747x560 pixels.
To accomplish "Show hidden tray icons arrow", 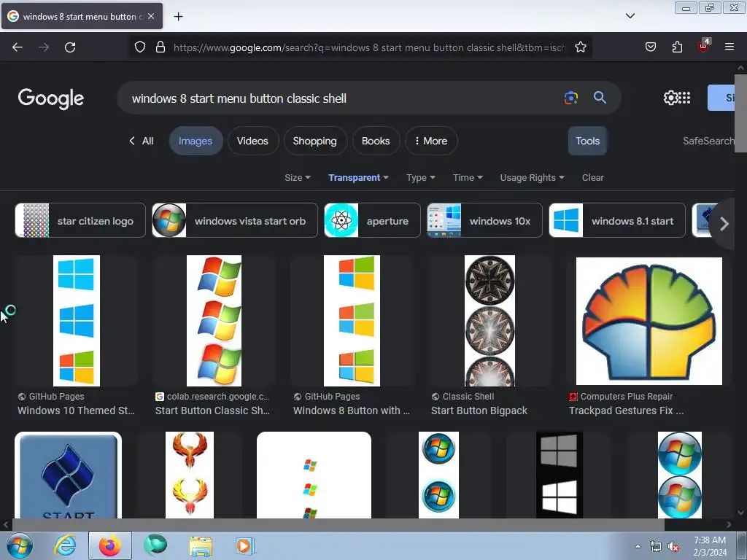I will click(638, 546).
